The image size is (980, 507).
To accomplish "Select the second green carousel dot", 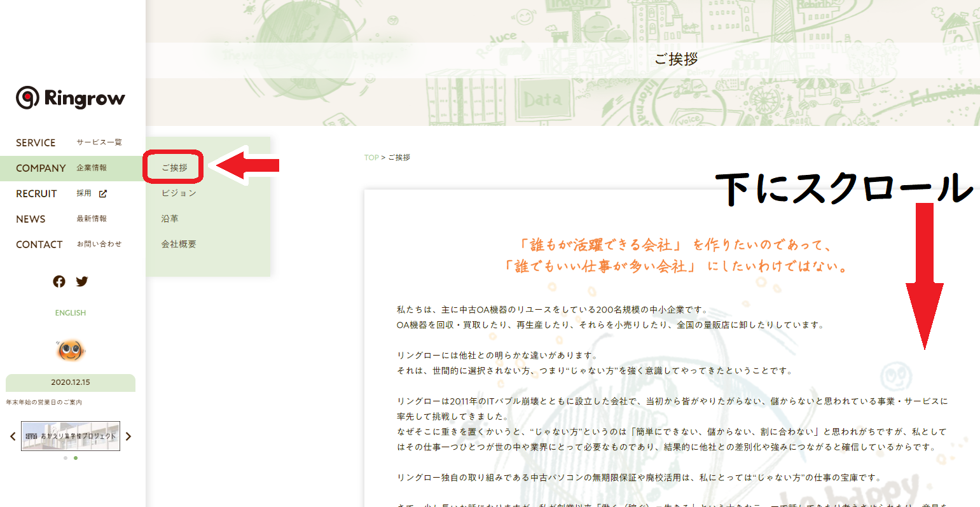I will 76,458.
